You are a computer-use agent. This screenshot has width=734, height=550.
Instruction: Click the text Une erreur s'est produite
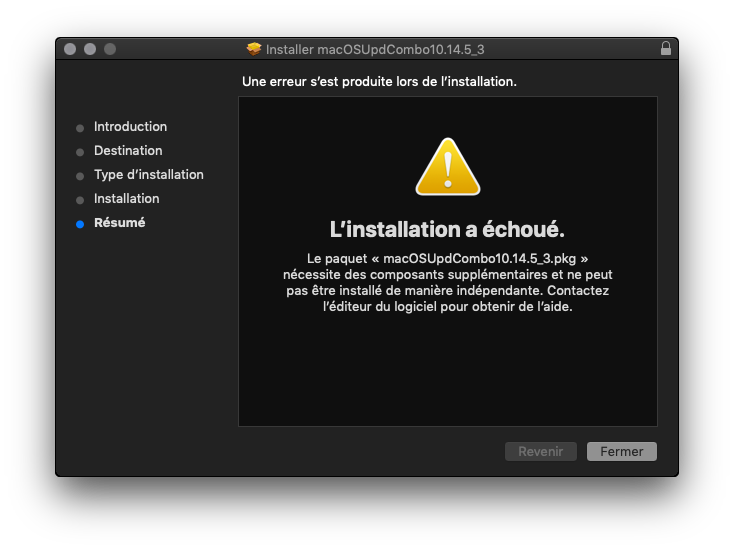tap(379, 81)
